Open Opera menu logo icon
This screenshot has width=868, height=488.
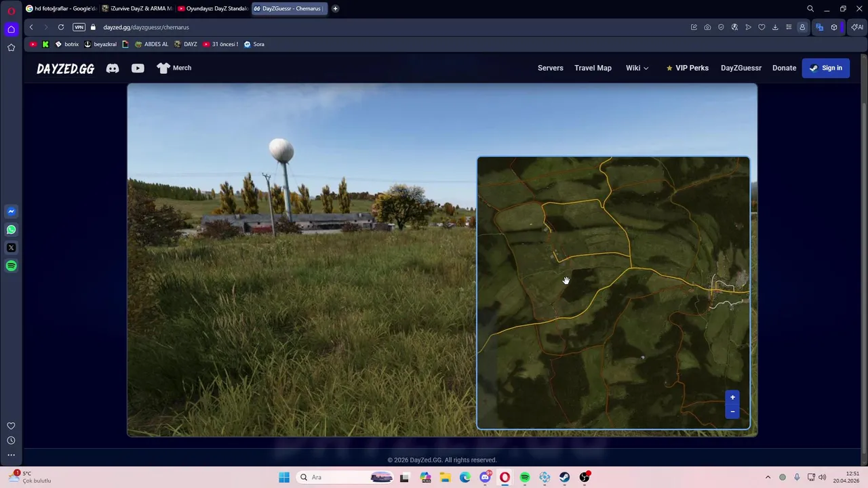(x=11, y=11)
